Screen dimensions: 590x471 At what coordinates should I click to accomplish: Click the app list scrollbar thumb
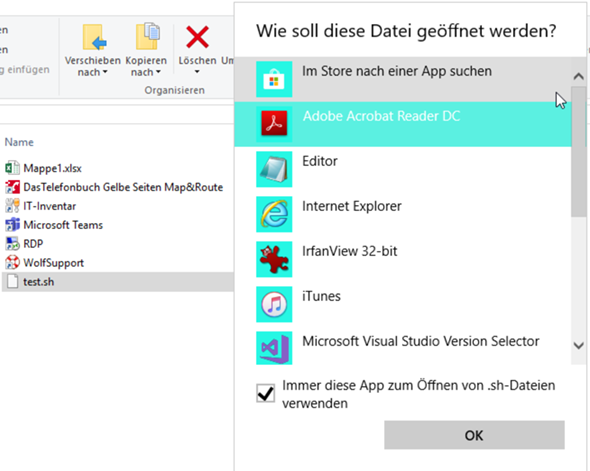click(x=579, y=152)
